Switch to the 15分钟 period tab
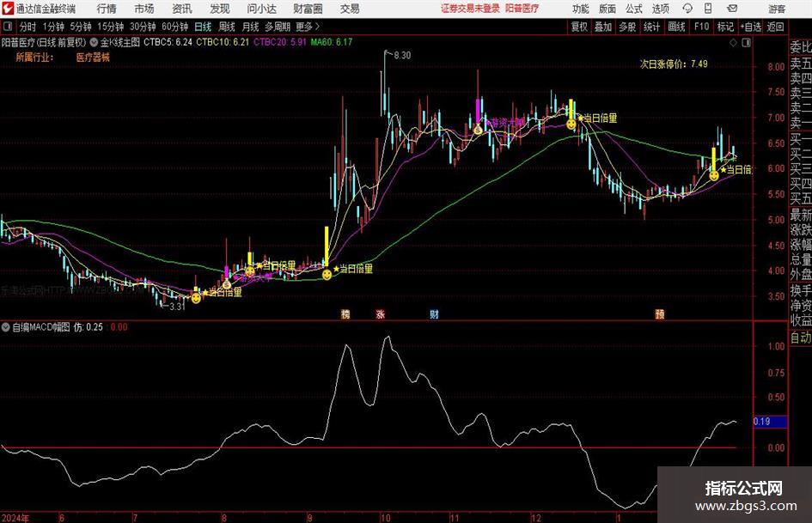The width and height of the screenshot is (812, 523). (x=110, y=27)
